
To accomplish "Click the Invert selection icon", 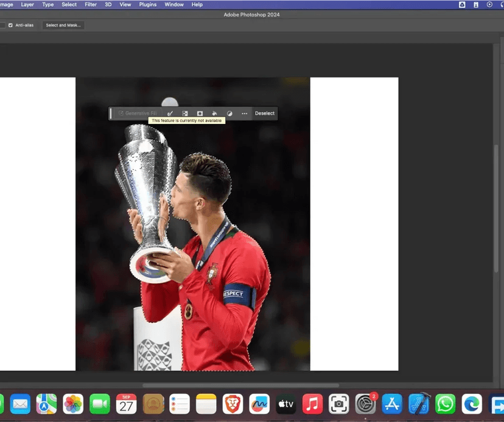I will click(185, 113).
